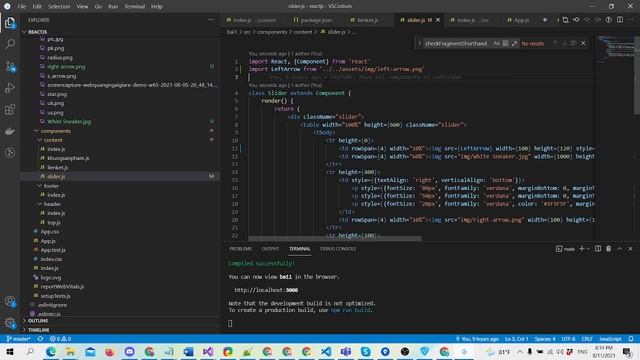640x360 pixels.
Task: Click the find input containing checkFragmentShorthand
Action: tap(457, 43)
